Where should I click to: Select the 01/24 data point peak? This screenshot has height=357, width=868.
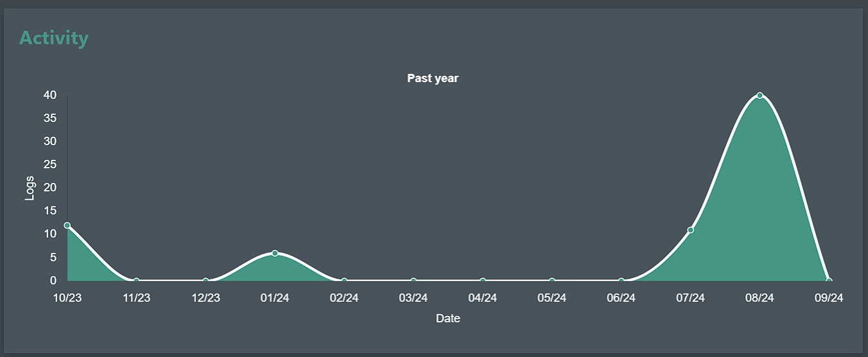click(275, 253)
